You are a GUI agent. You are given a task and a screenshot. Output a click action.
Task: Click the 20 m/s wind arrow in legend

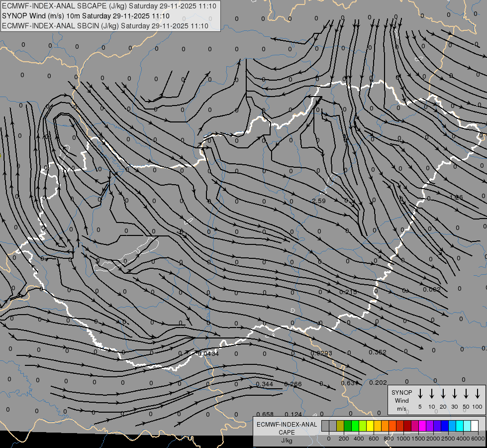(443, 393)
